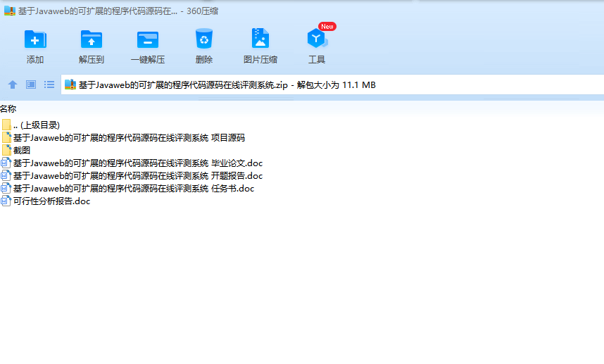Switch to the list view mode button
The width and height of the screenshot is (604, 364).
point(49,84)
